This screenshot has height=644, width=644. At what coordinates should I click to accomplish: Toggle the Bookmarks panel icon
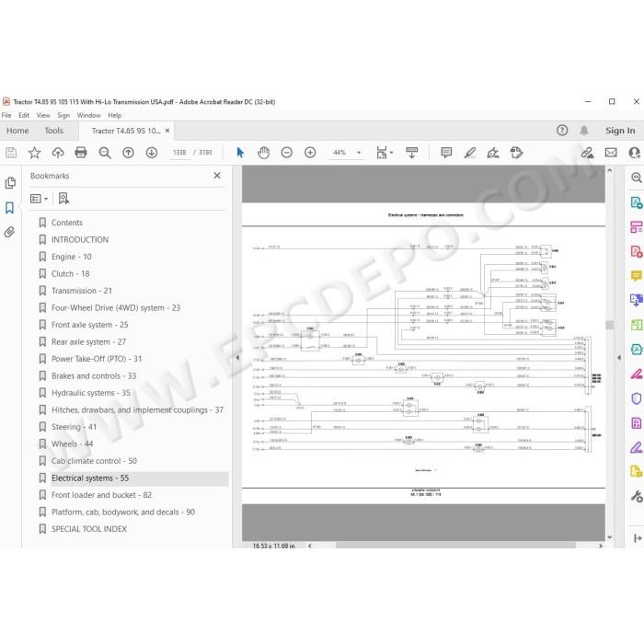pyautogui.click(x=9, y=207)
